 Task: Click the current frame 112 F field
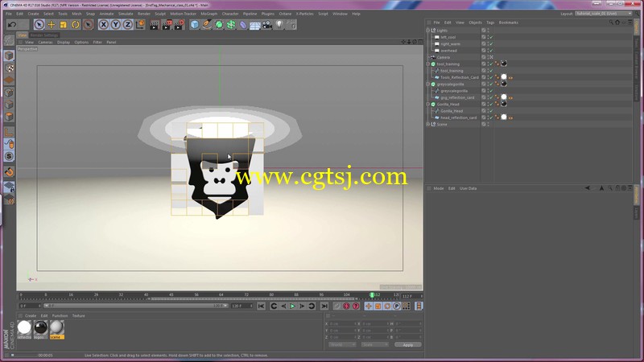[411, 296]
